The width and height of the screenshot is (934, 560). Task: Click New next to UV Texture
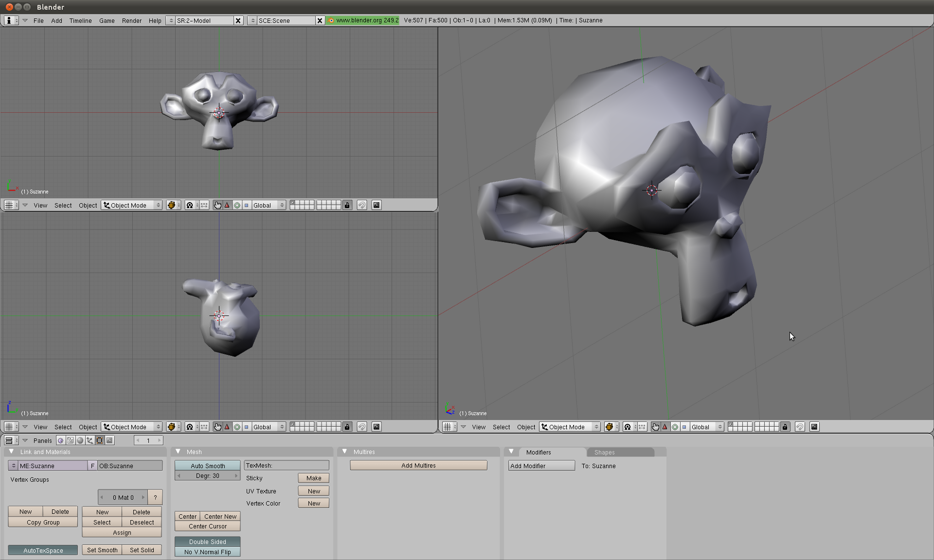pyautogui.click(x=314, y=491)
